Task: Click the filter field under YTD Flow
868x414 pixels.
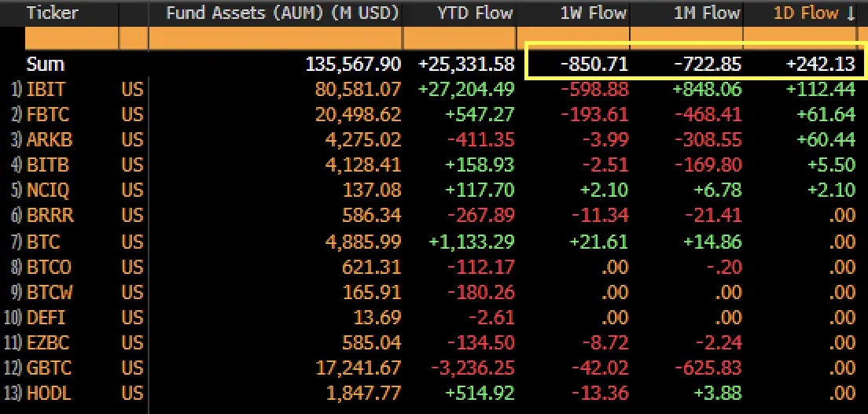Action: pos(461,39)
